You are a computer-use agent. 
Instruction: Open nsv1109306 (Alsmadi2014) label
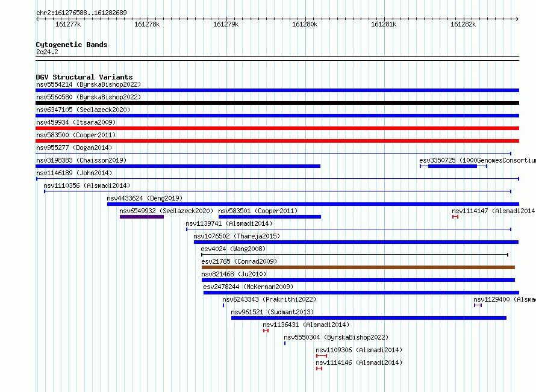[x=359, y=350]
